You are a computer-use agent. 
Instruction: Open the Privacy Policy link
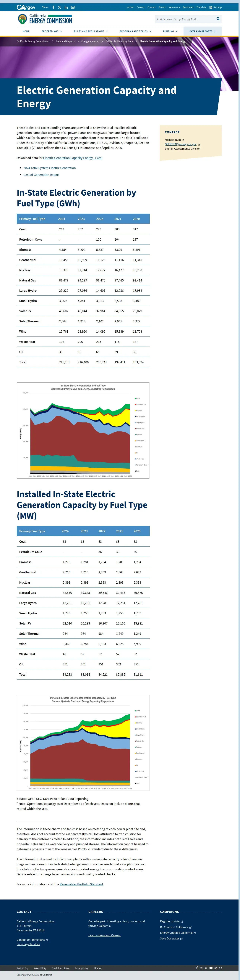(81, 968)
